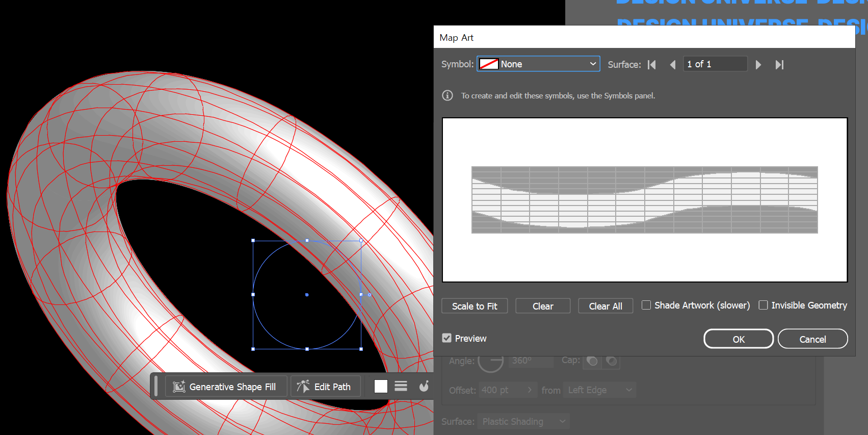The height and width of the screenshot is (435, 868).
Task: Cancel the Map Art dialog
Action: click(x=812, y=339)
